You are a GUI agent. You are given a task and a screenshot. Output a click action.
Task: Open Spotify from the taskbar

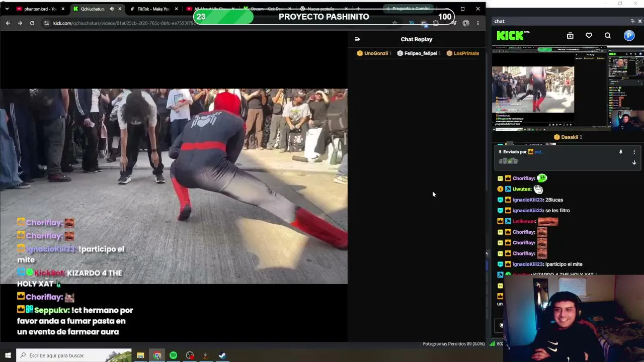point(174,355)
